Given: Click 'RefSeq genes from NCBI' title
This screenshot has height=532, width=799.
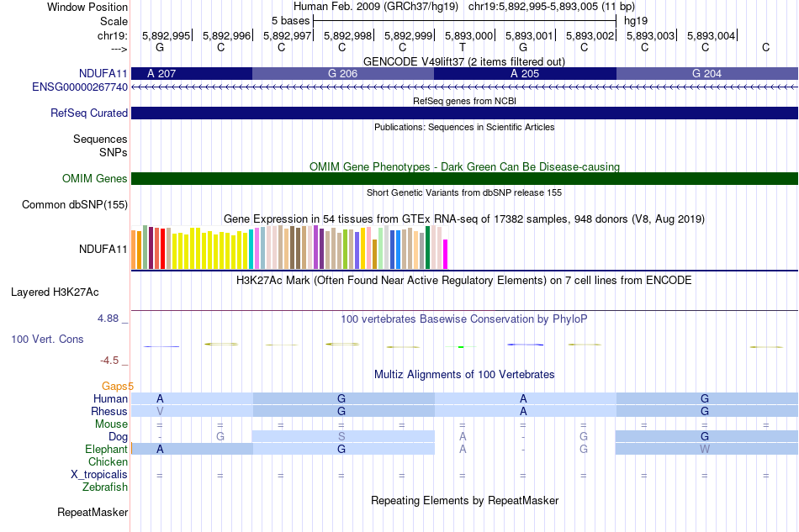Looking at the screenshot, I should click(464, 101).
